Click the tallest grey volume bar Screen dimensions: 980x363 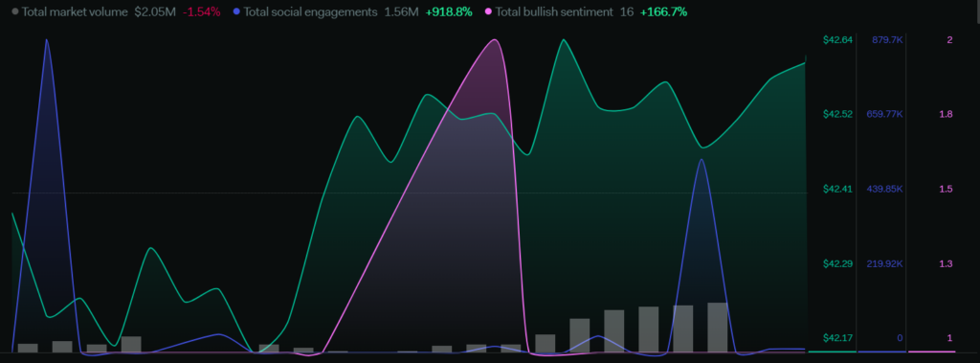click(x=718, y=328)
